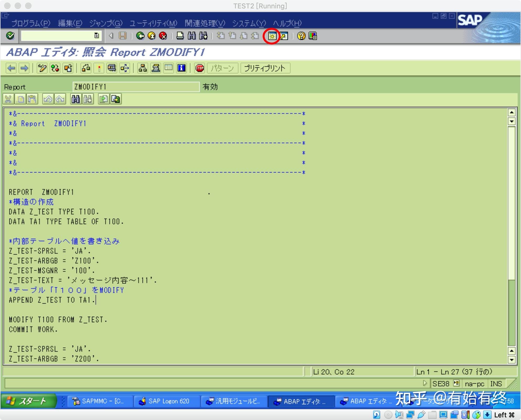Select SAP Logon 620 in the taskbar
Screen dimensions: 521x420
click(x=167, y=401)
